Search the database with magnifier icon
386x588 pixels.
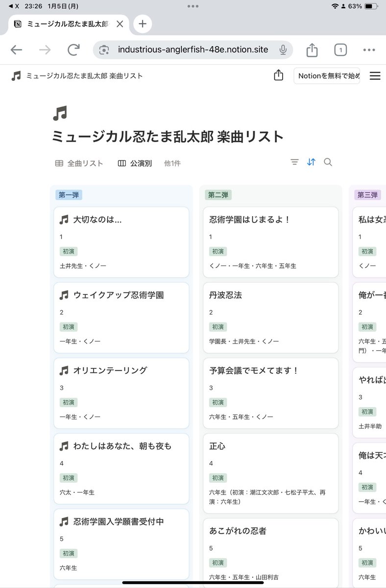point(328,162)
